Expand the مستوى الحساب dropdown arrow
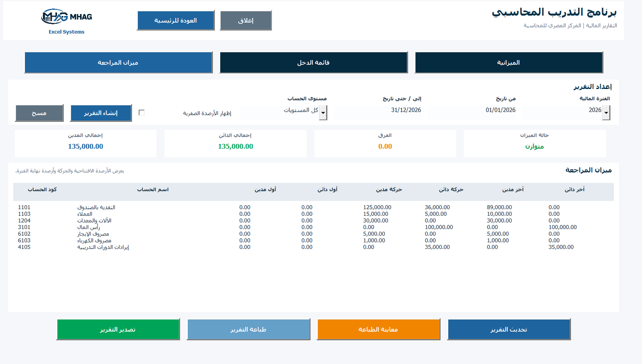 point(323,113)
